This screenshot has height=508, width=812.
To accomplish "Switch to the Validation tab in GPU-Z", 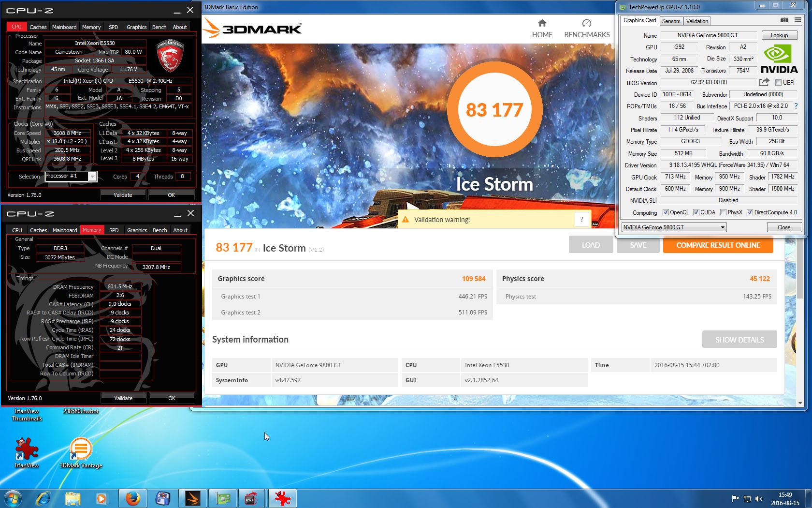I will [x=697, y=21].
